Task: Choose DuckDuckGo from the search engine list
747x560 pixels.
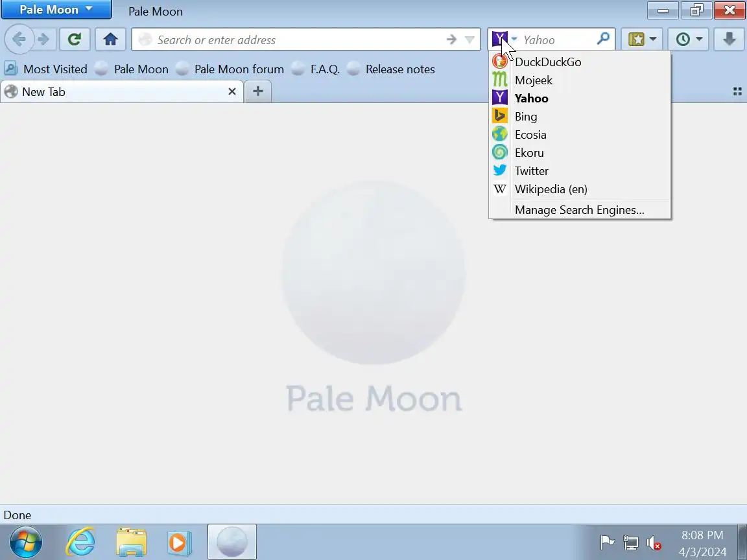Action: 580,62
